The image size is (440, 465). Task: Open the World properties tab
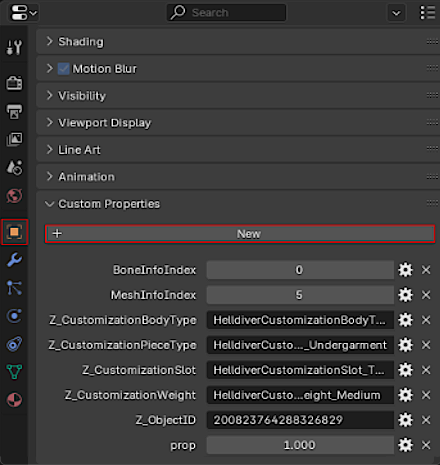14,196
